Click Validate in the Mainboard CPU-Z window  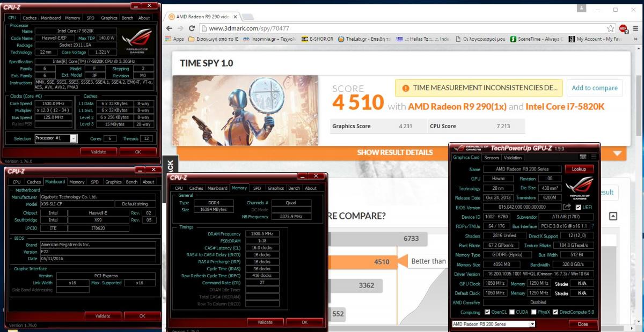pyautogui.click(x=102, y=316)
